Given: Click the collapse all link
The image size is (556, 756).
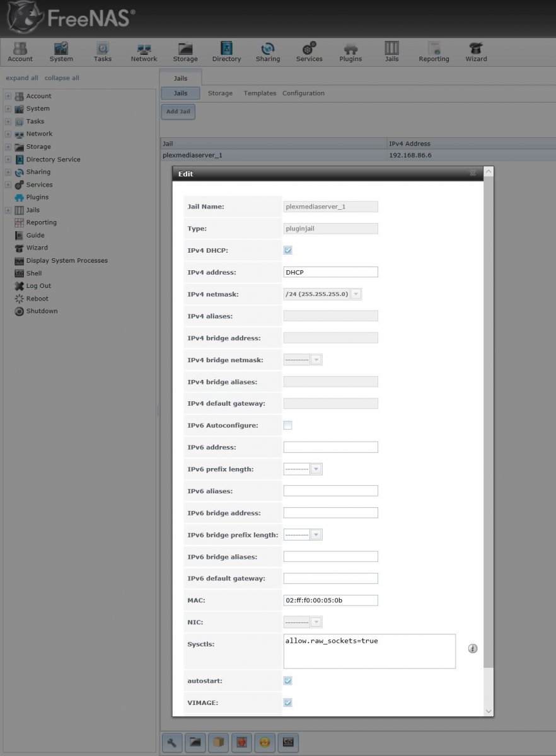Looking at the screenshot, I should click(x=62, y=78).
